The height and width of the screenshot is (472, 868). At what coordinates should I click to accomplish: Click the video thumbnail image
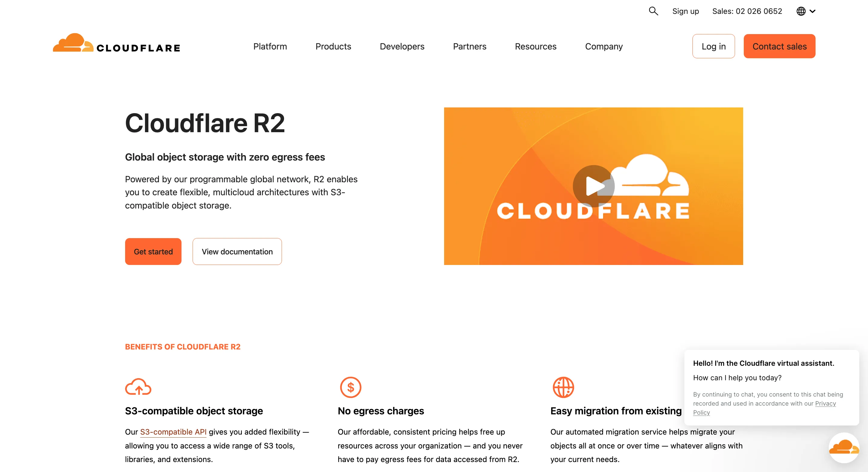pos(593,186)
